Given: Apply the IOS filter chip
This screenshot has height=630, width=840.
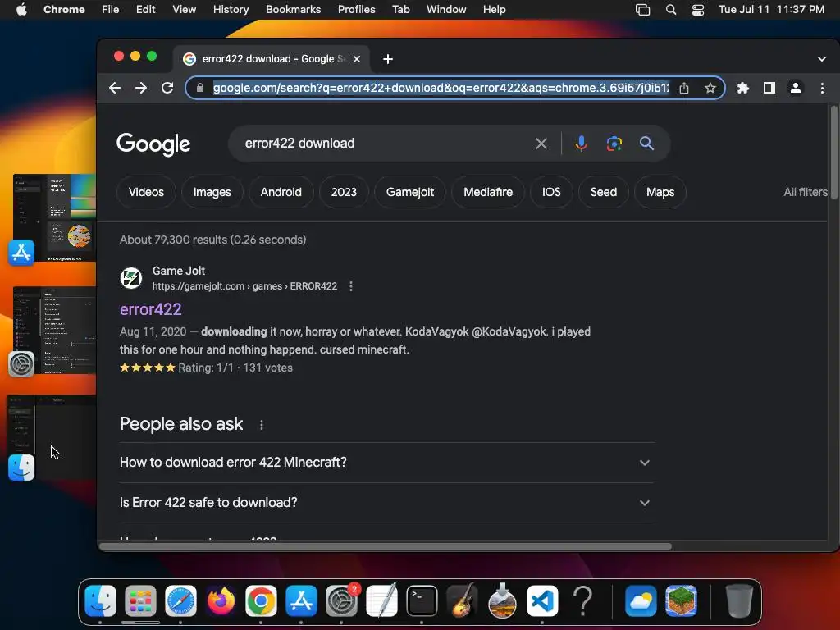Looking at the screenshot, I should coord(551,192).
